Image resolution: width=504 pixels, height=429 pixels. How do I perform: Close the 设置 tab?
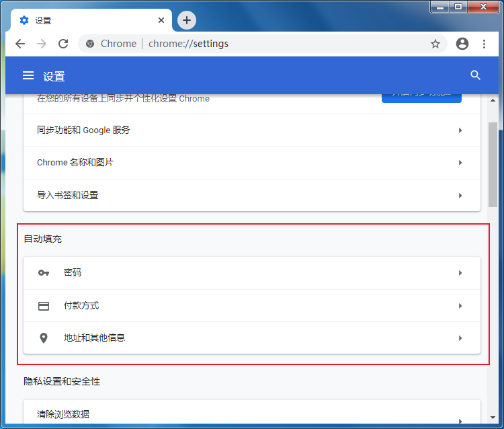click(x=161, y=20)
